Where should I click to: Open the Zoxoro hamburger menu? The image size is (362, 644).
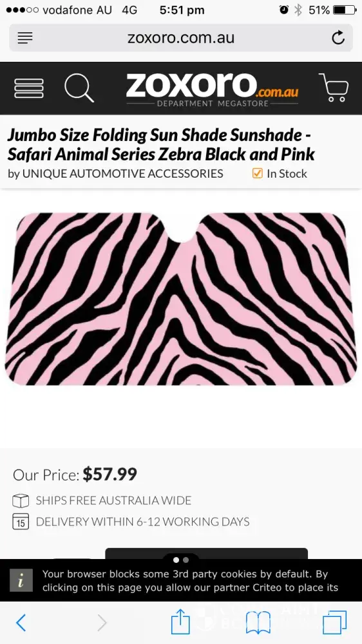coord(29,88)
